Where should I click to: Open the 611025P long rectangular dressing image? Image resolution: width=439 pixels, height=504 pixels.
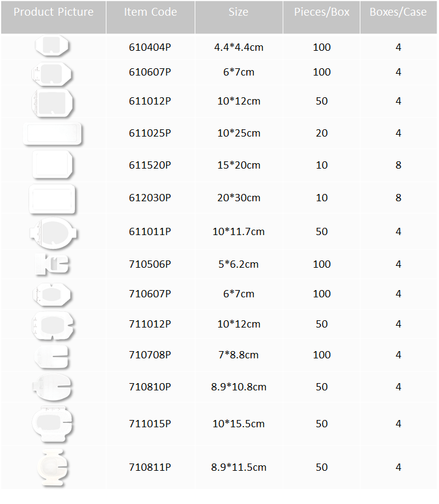pyautogui.click(x=53, y=134)
